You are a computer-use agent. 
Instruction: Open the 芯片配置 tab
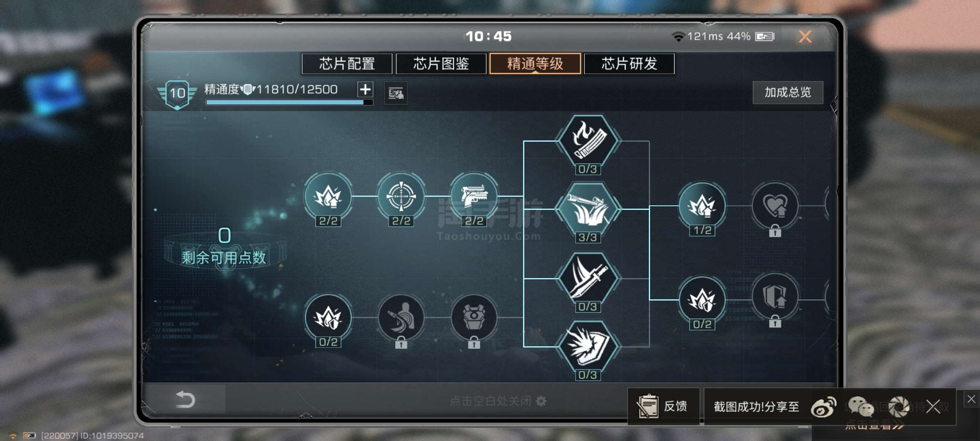coord(347,64)
